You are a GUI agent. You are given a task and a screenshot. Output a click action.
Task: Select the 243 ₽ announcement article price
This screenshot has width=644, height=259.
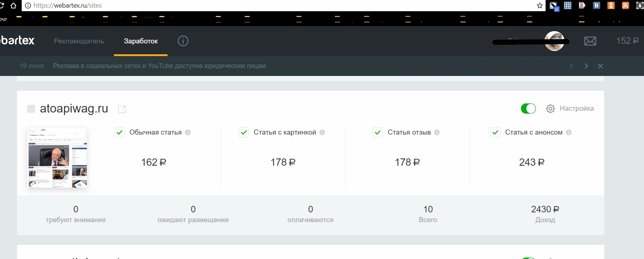[532, 162]
